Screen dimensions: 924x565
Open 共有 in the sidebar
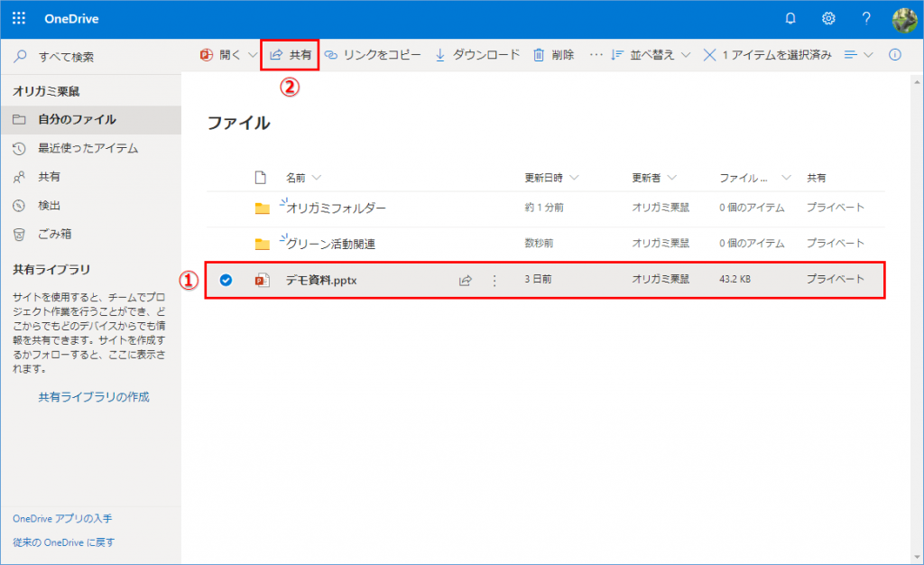point(91,177)
